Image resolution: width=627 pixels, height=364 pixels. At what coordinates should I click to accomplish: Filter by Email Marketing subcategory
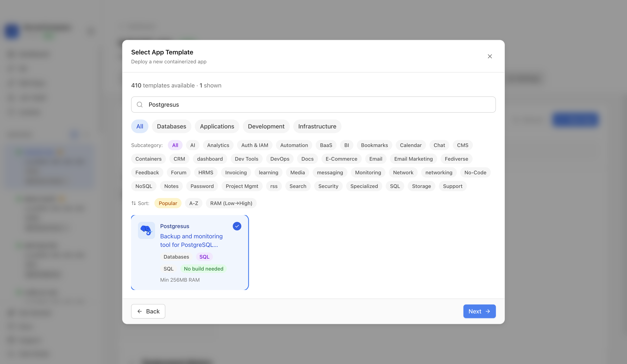tap(413, 159)
